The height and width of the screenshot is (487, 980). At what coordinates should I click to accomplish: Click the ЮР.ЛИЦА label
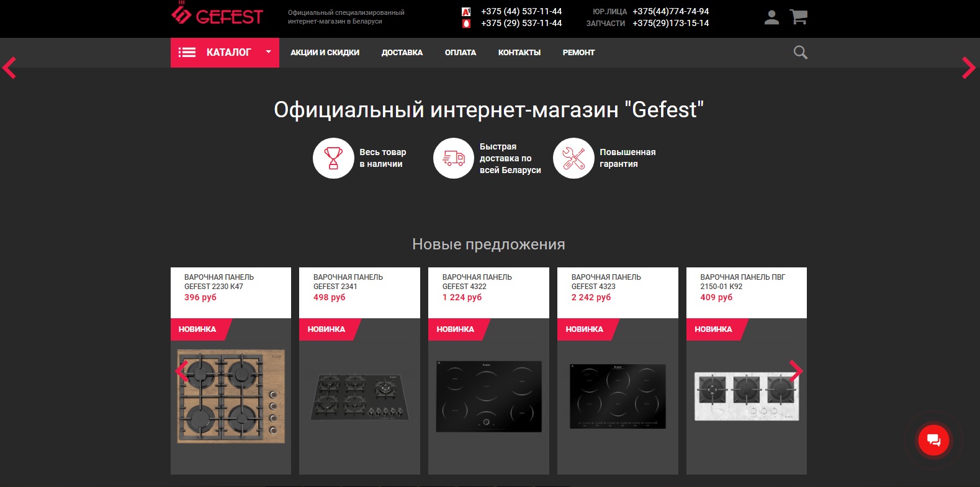click(x=609, y=12)
